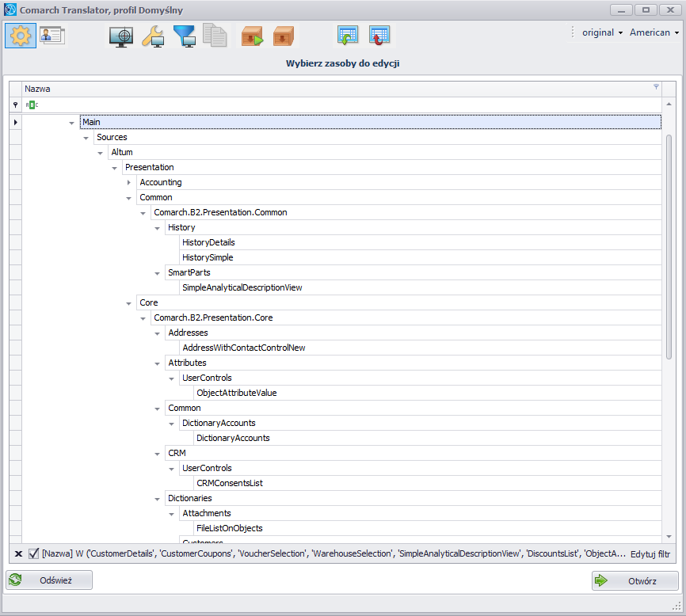
Task: Collapse the Main tree node
Action: point(72,123)
